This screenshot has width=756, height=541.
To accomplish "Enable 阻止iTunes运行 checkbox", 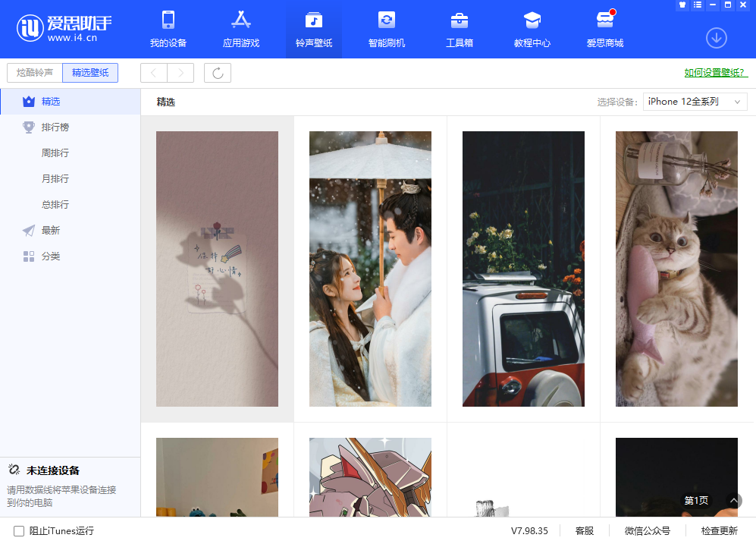I will pyautogui.click(x=19, y=531).
